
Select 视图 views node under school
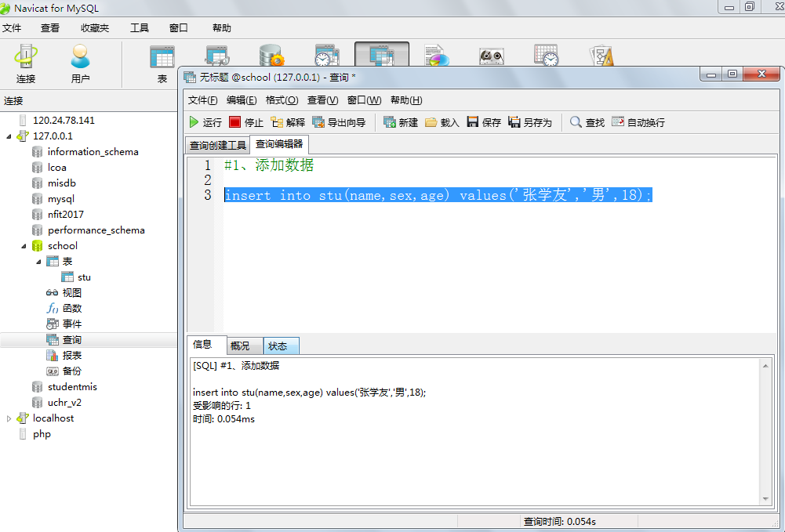pos(71,292)
